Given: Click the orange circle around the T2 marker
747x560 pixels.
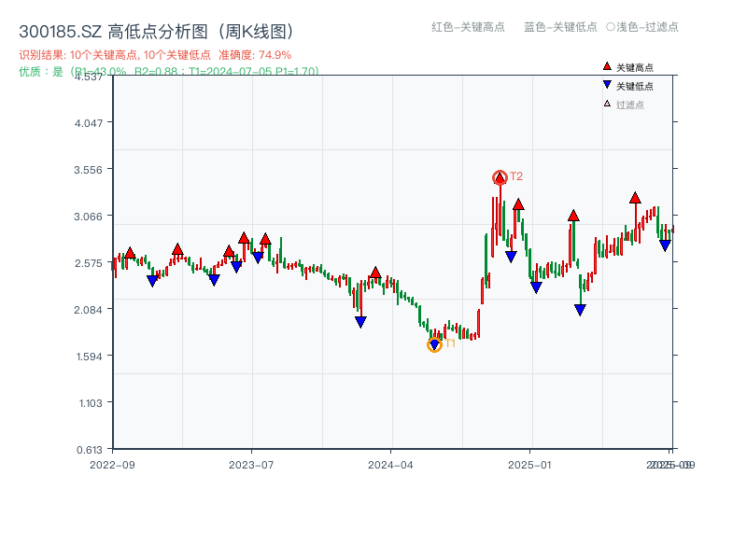Looking at the screenshot, I should [x=500, y=176].
